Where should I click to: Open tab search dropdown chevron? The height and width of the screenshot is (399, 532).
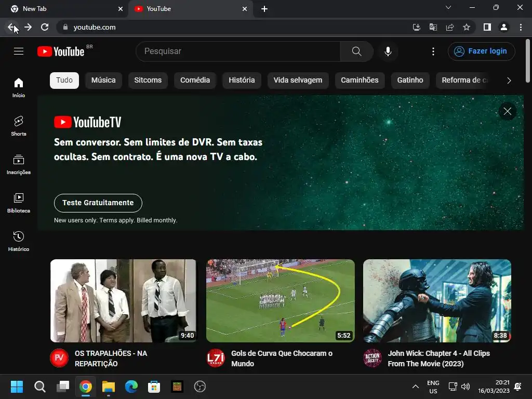tap(448, 7)
